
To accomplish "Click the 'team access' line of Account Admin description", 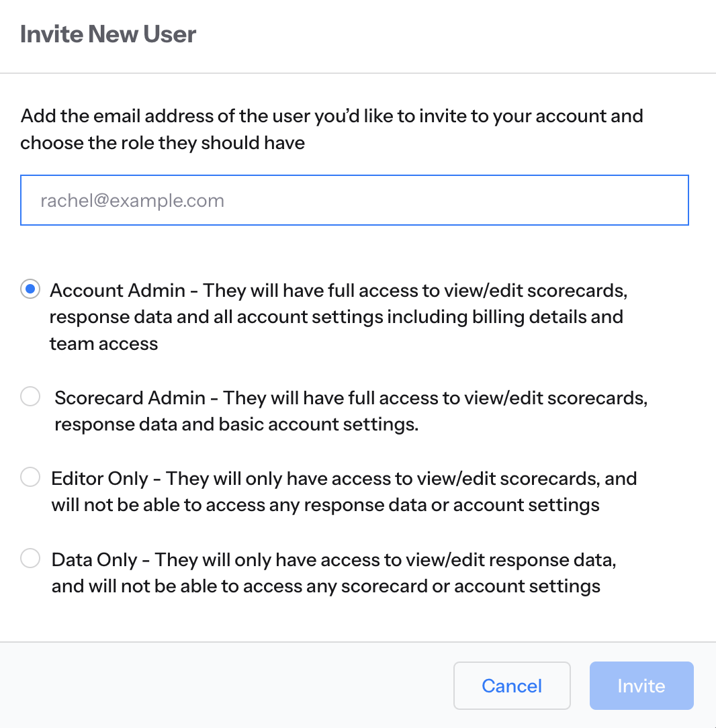I will pos(103,344).
